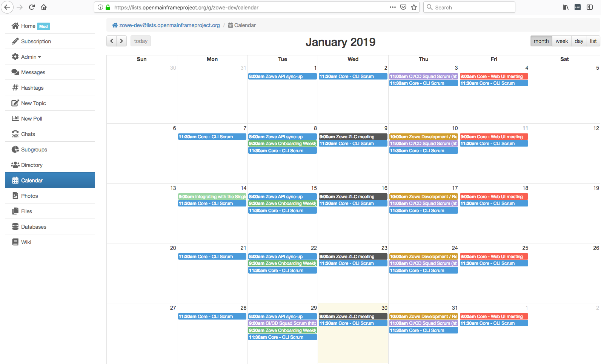Viewport: 601px width, 364px height.
Task: Click the Pocket save icon in address bar
Action: tap(403, 7)
